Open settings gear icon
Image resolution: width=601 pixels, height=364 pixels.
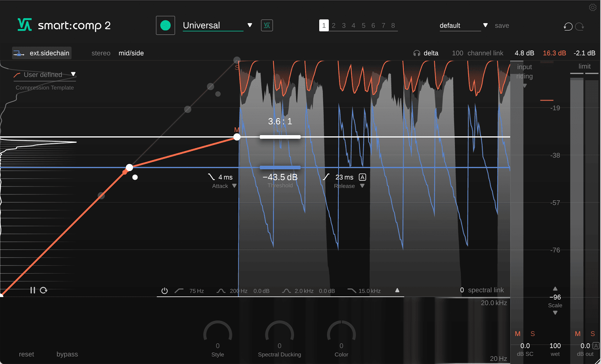pyautogui.click(x=592, y=7)
